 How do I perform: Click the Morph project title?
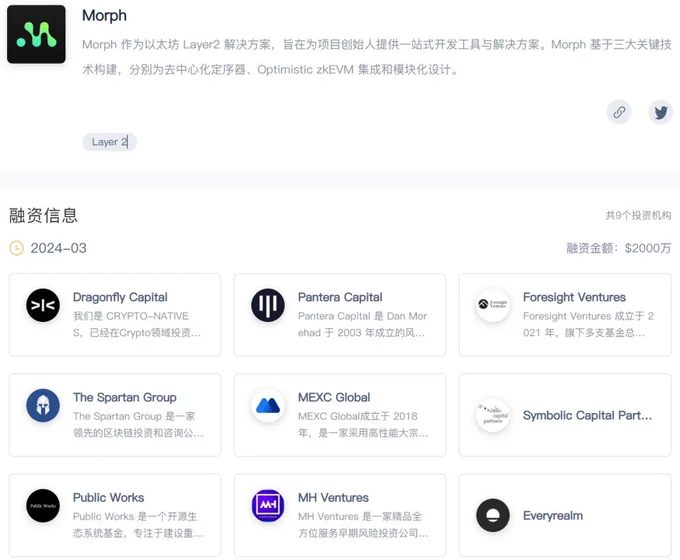[105, 16]
